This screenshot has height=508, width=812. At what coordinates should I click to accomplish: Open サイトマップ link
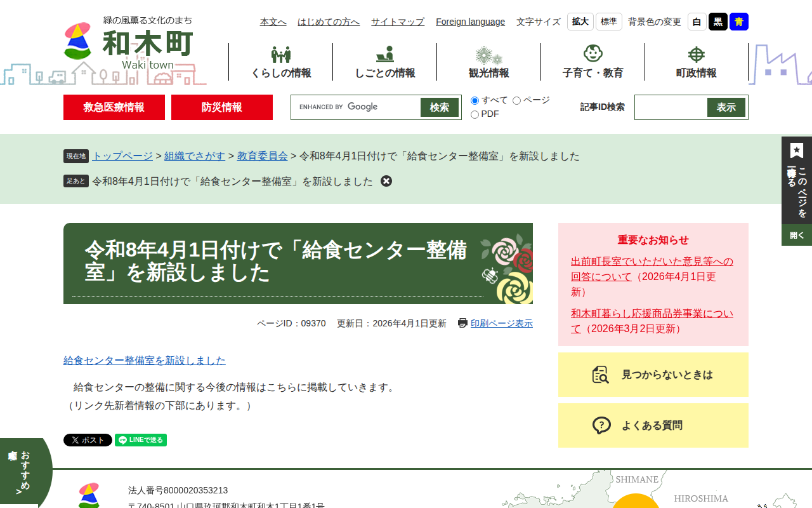click(x=398, y=22)
